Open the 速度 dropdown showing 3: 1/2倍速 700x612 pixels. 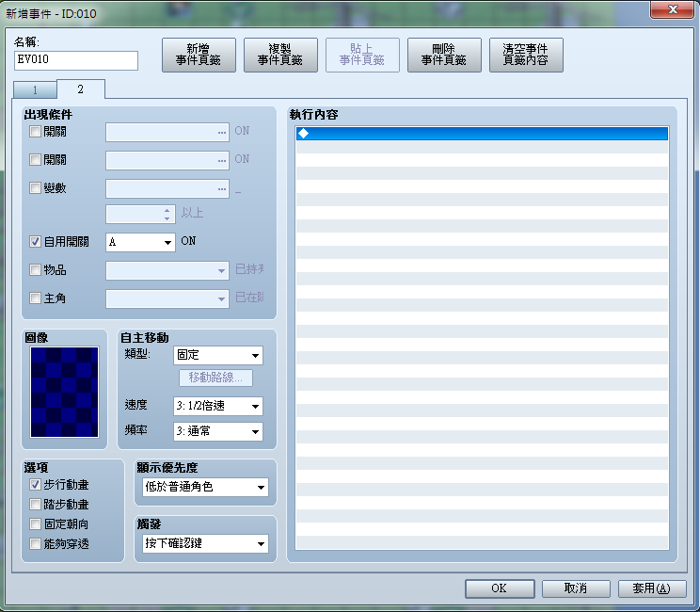tap(218, 406)
